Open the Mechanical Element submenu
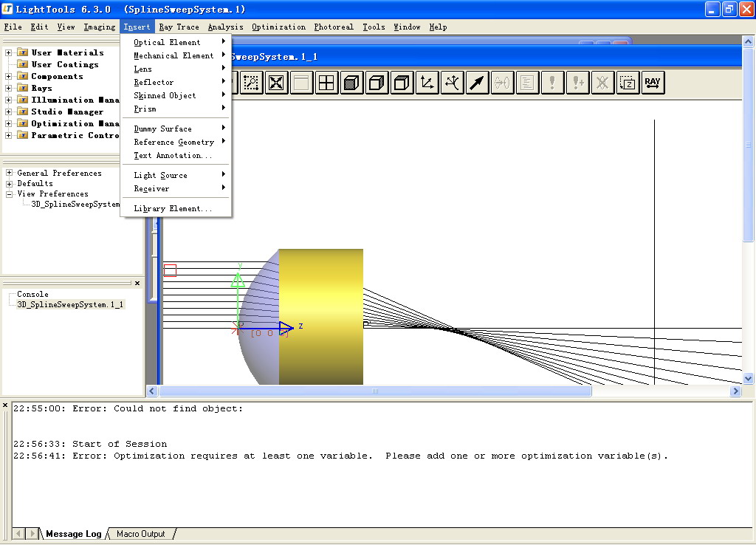This screenshot has height=545, width=756. point(176,56)
